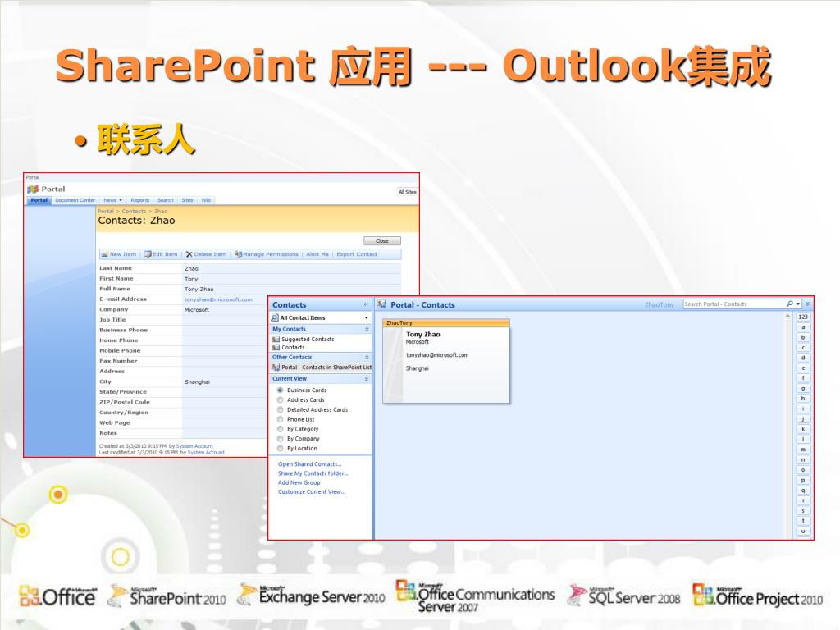Jump to letter t in alphabet index
The image size is (840, 630).
[x=802, y=521]
